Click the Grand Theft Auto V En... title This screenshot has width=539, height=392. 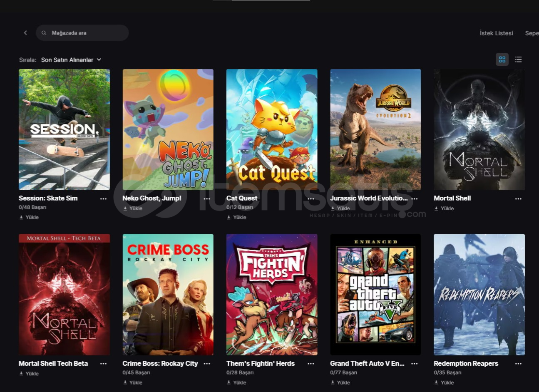click(367, 363)
